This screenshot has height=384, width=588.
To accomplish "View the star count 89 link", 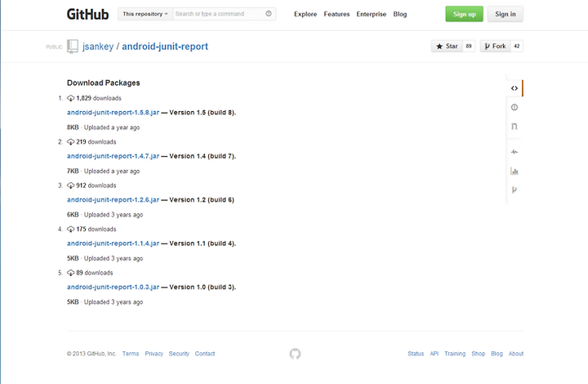I will click(469, 46).
